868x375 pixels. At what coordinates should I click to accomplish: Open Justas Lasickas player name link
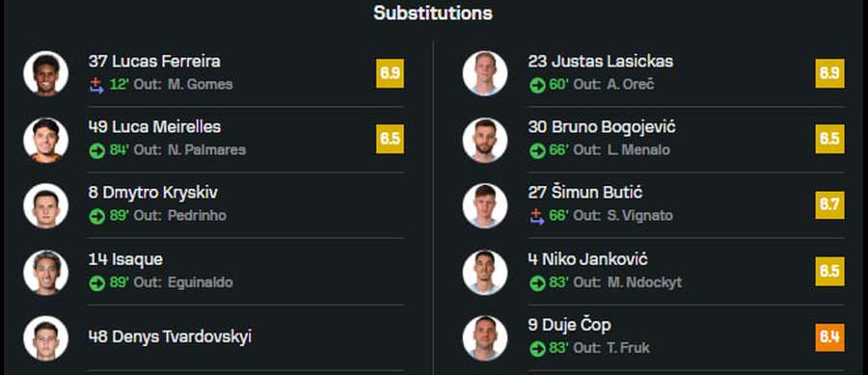[601, 61]
